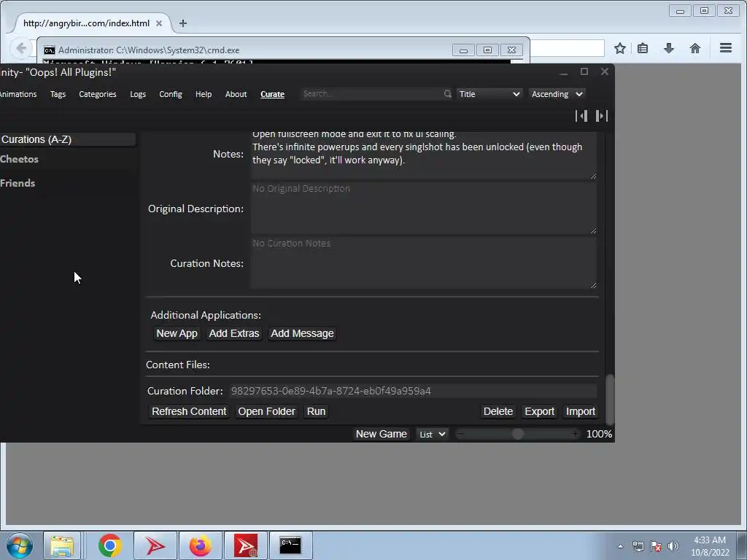747x560 pixels.
Task: Click the Open Folder button
Action: click(x=267, y=411)
